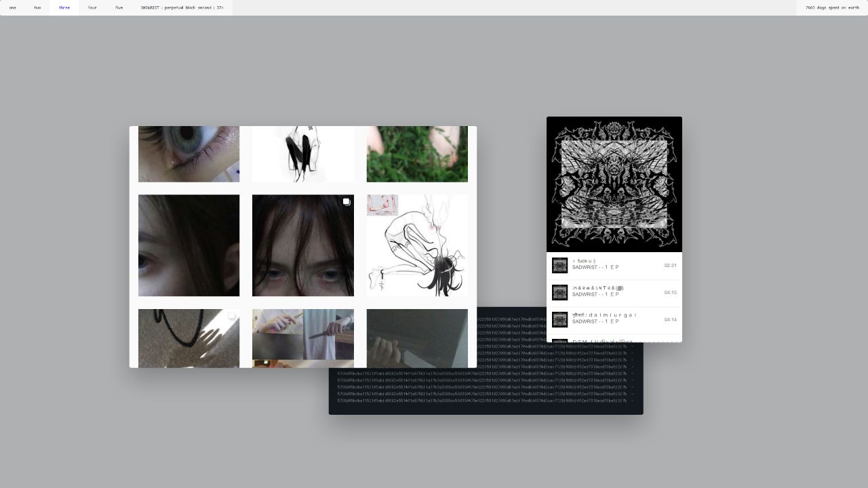Open the hand shadow photo thumbnail
This screenshot has height=488, width=868.
(189, 338)
